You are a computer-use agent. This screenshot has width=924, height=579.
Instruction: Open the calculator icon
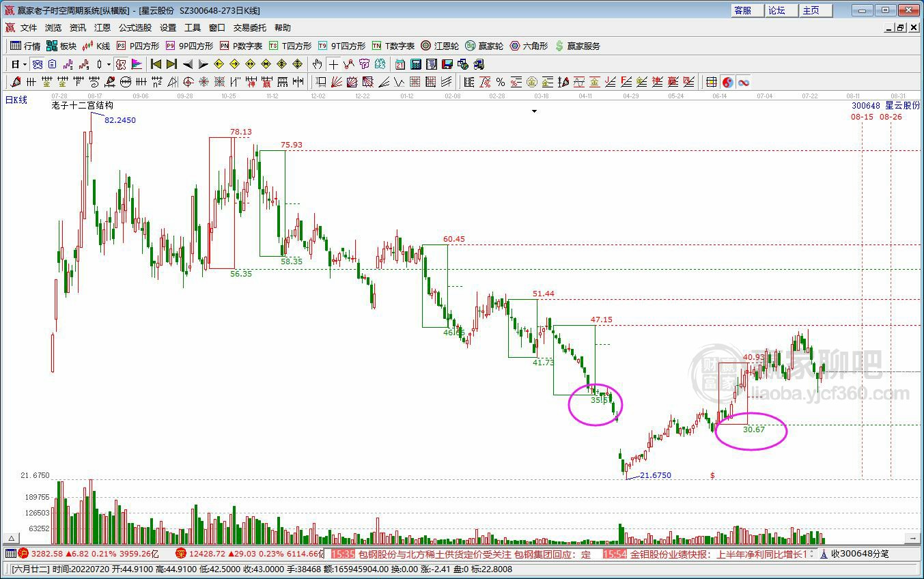click(416, 64)
